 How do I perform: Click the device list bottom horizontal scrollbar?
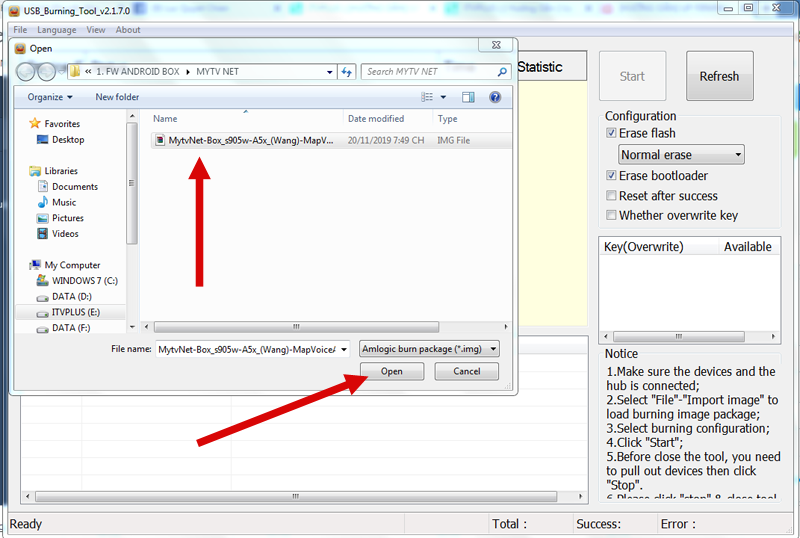click(296, 496)
